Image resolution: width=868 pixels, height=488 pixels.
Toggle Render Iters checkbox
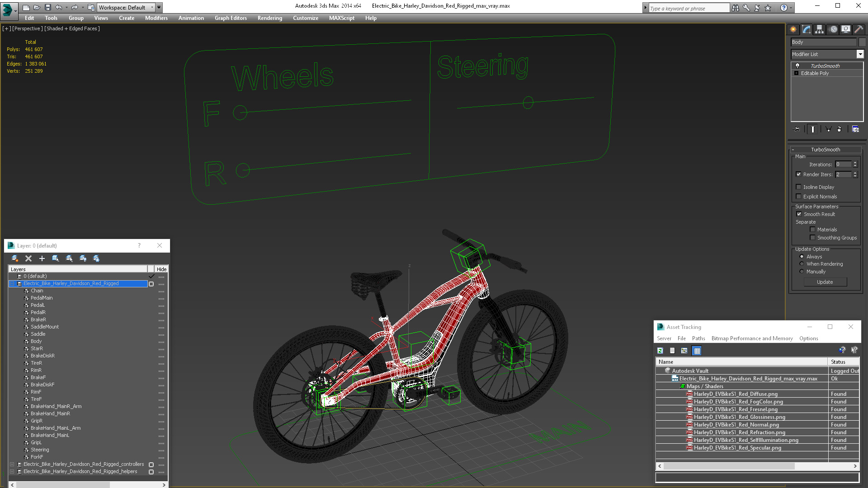[798, 174]
